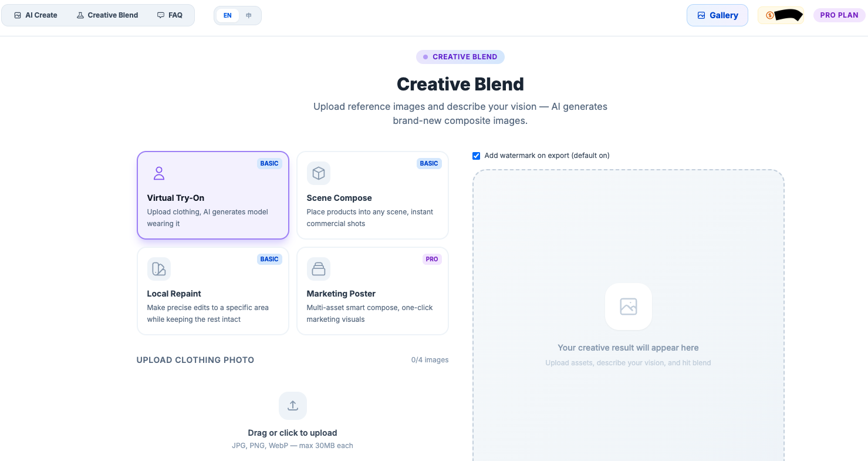
Task: Click the Virtual Try-On person icon
Action: pyautogui.click(x=159, y=173)
